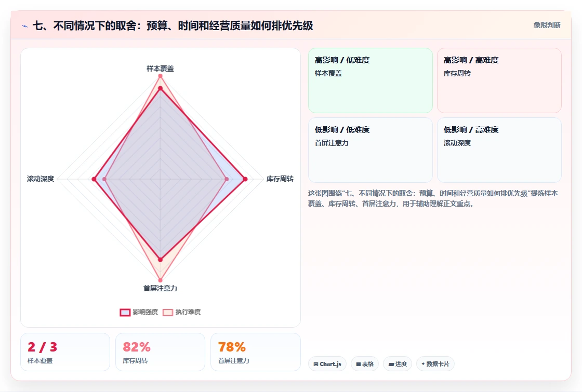Click the 首屏注意力 label under 78%
582x392 pixels.
tap(233, 360)
